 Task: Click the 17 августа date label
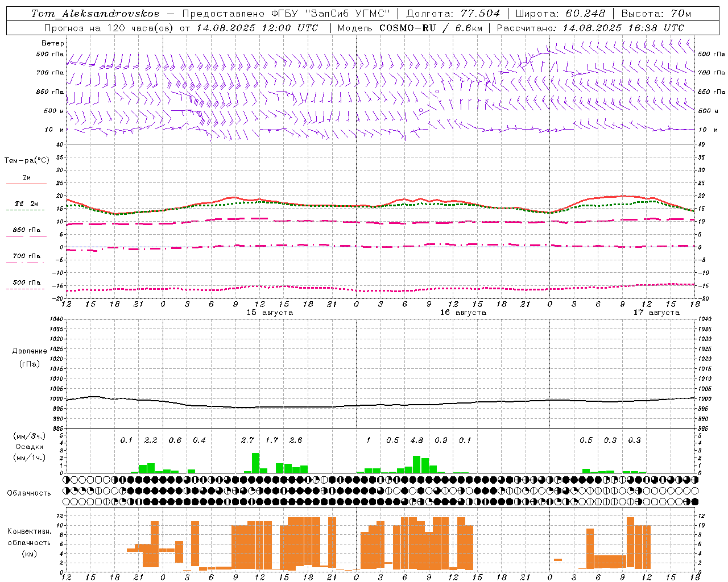(656, 313)
